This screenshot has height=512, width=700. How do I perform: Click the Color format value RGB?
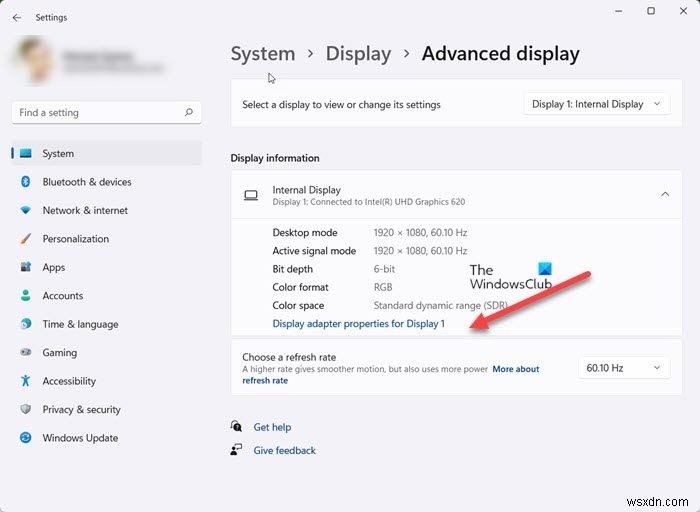[x=383, y=287]
